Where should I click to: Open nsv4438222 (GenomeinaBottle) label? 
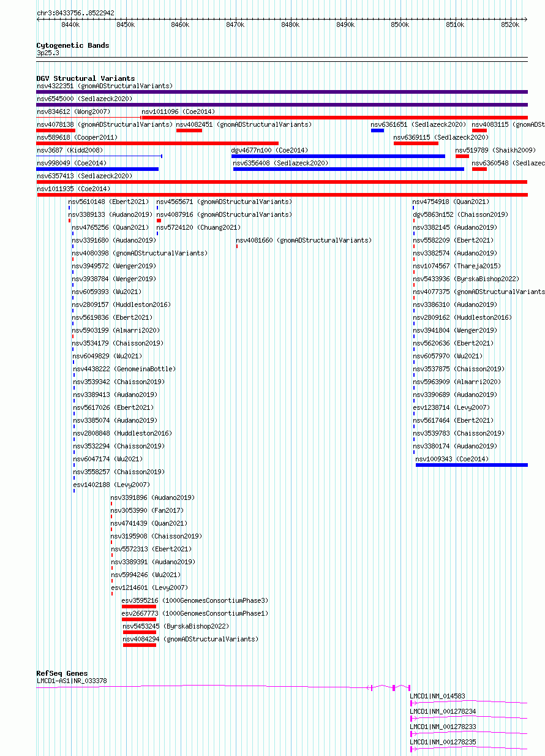[124, 369]
